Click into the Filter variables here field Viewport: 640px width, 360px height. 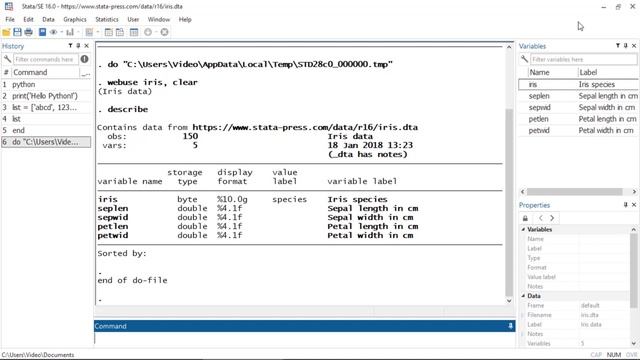click(583, 59)
